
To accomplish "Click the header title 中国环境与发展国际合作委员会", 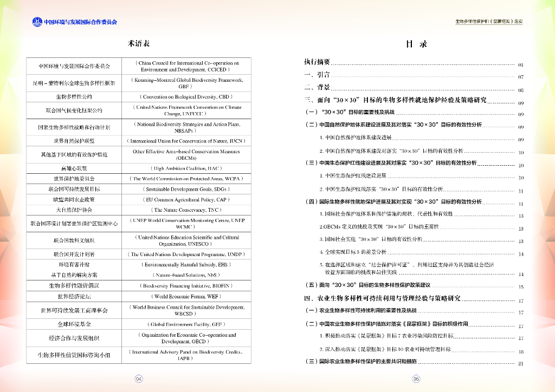I will (x=80, y=22).
